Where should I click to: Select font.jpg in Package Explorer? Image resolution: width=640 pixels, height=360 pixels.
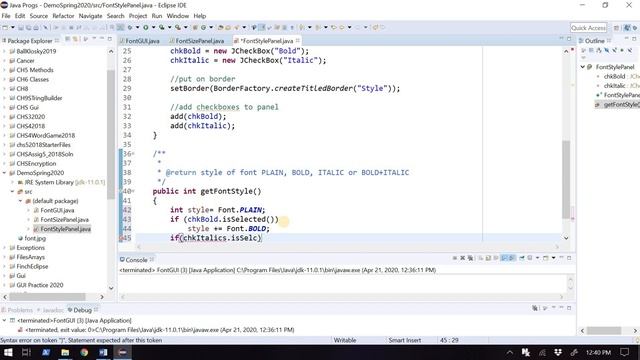[x=35, y=238]
